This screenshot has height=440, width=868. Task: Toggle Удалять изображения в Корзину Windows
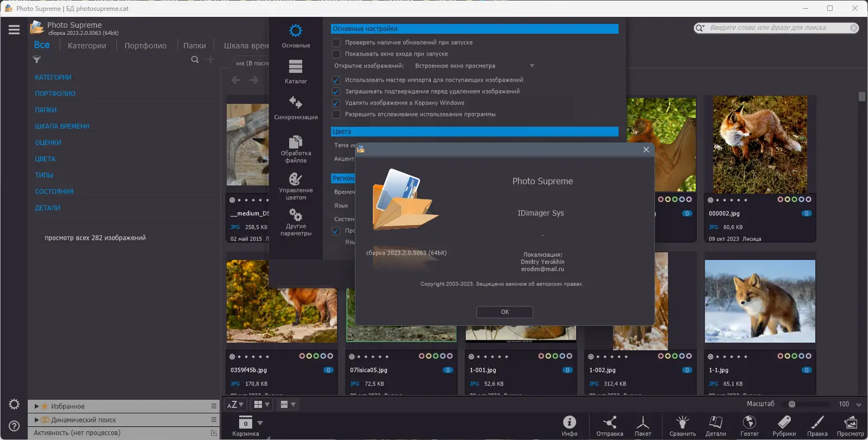coord(336,103)
